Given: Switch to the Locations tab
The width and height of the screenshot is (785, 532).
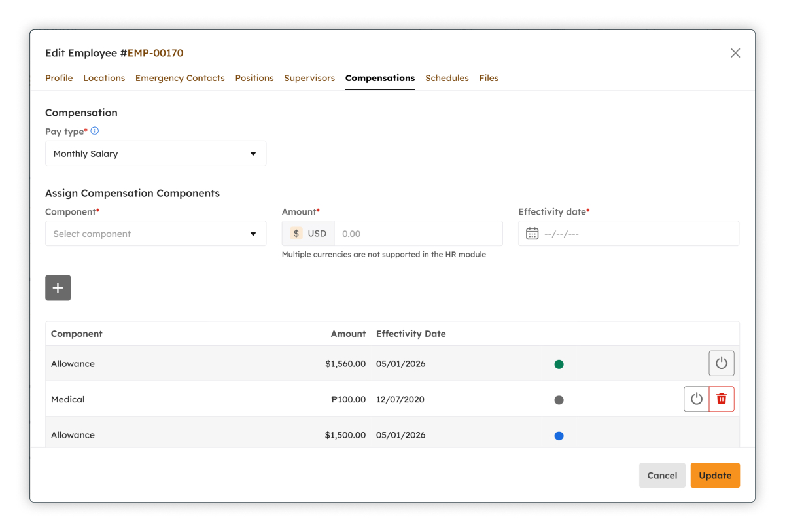Looking at the screenshot, I should coord(104,78).
